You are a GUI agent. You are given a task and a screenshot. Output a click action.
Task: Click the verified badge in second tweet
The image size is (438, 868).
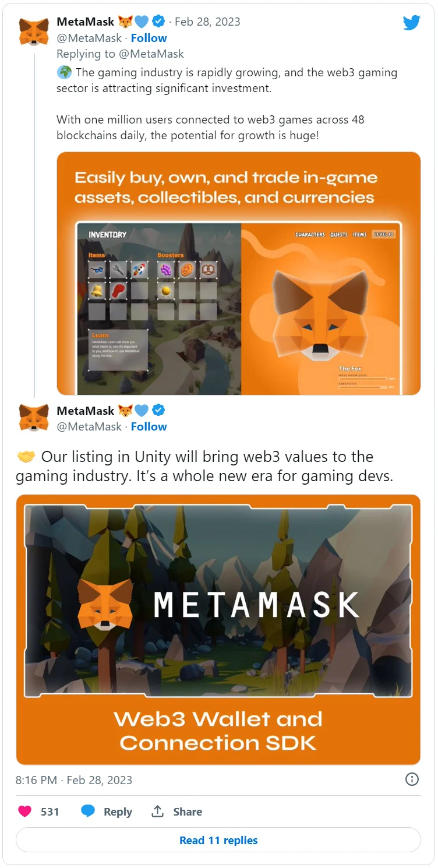click(x=158, y=410)
